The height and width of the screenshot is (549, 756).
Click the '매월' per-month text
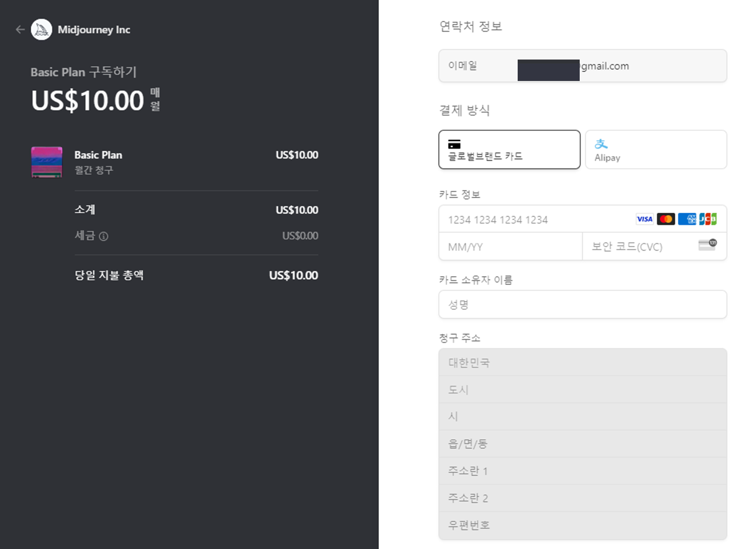point(155,100)
